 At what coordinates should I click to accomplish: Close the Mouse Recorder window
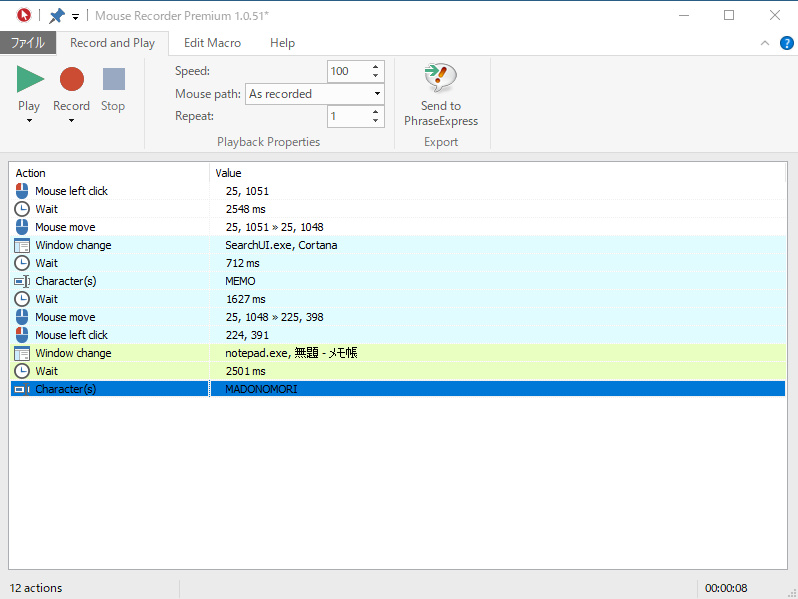click(x=775, y=15)
